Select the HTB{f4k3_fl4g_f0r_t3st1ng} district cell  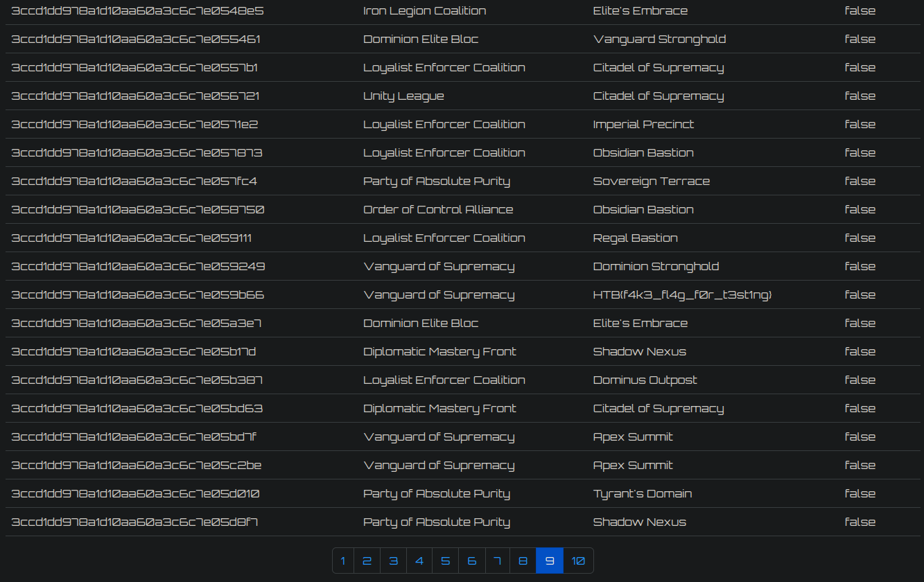click(683, 295)
